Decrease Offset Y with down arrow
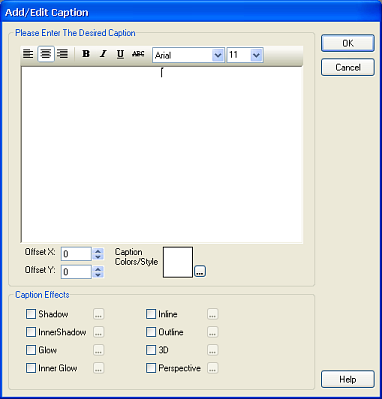The width and height of the screenshot is (382, 399). (x=98, y=275)
